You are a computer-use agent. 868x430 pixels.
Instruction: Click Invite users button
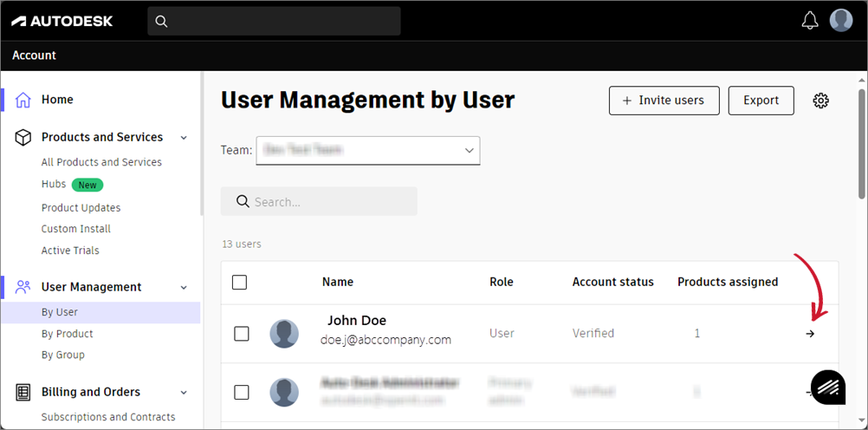664,101
